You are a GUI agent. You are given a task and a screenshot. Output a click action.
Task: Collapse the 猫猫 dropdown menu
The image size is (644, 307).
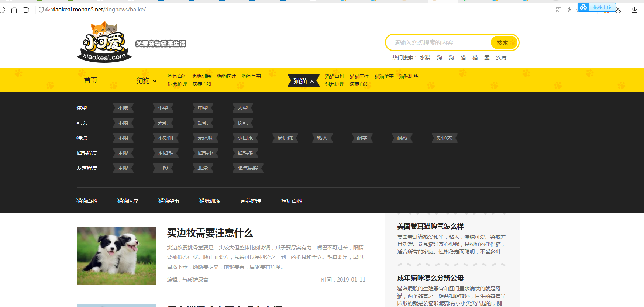(303, 81)
